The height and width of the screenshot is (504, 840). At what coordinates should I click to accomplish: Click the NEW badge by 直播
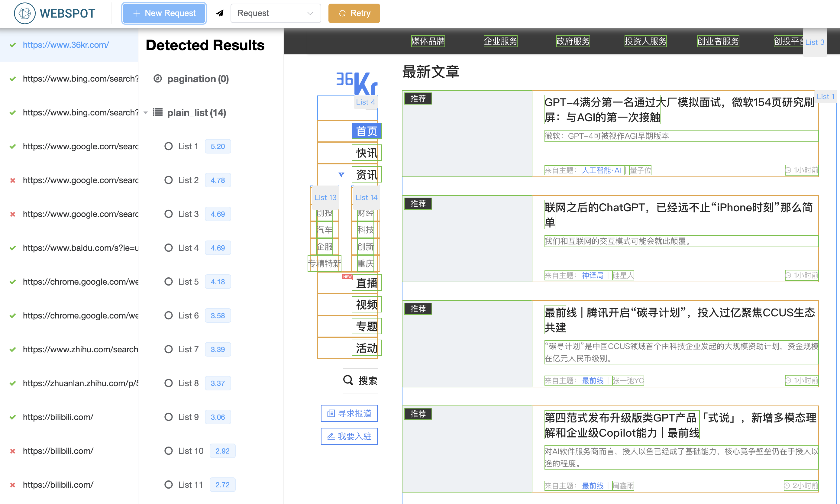[347, 276]
